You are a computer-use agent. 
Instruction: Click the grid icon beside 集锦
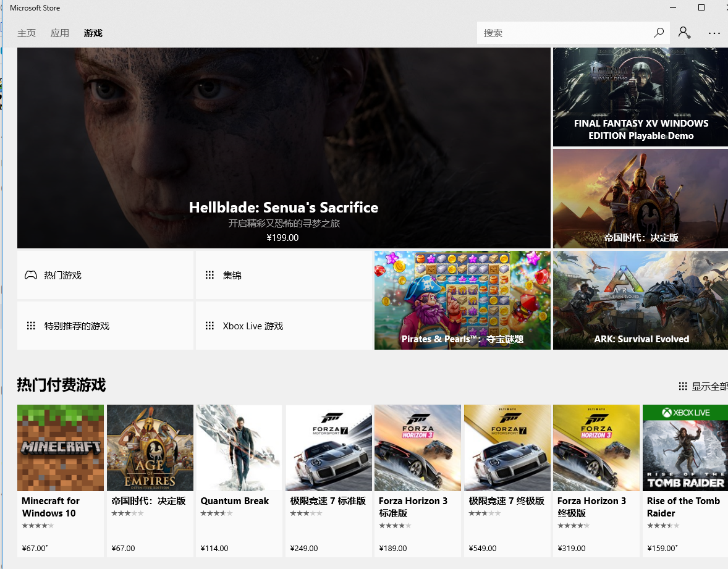tap(210, 275)
